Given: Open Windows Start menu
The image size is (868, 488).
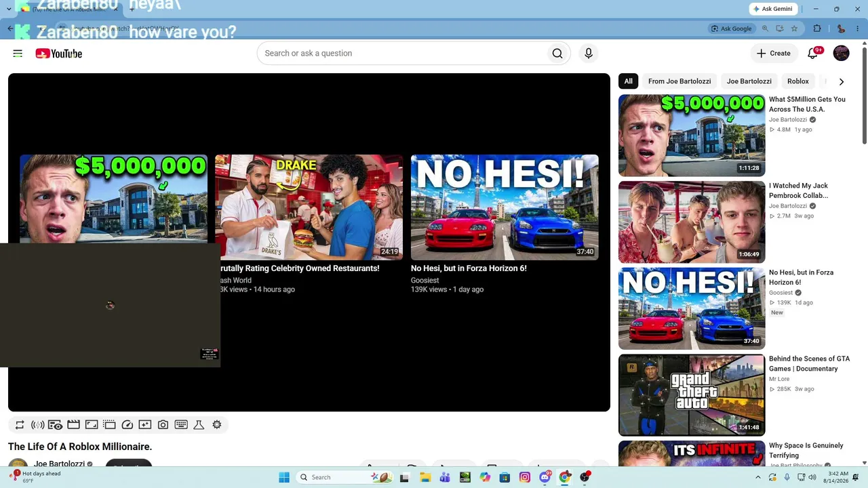Looking at the screenshot, I should coord(284,477).
